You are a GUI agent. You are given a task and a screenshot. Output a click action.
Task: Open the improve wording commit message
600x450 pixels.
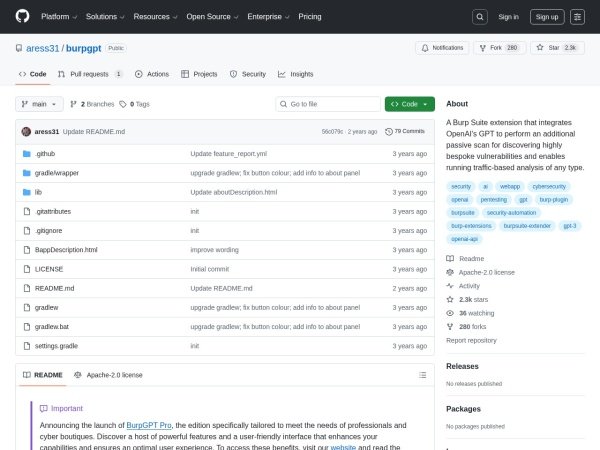pos(214,250)
